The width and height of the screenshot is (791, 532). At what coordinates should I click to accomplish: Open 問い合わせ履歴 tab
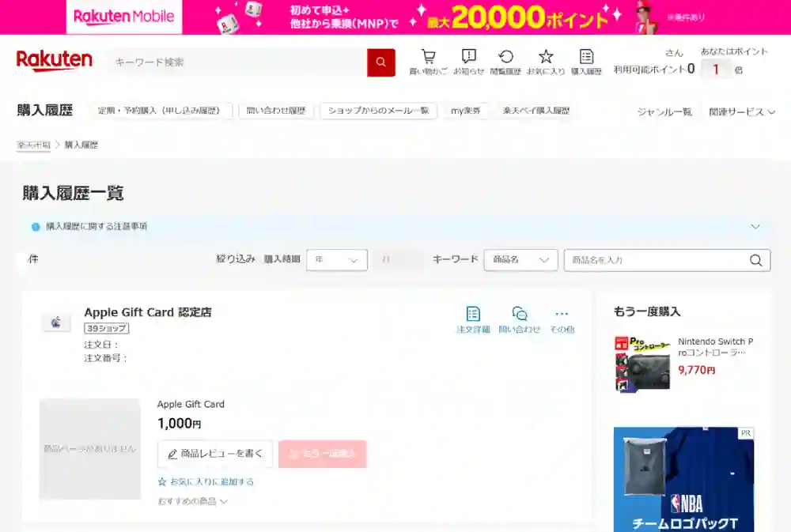[276, 111]
